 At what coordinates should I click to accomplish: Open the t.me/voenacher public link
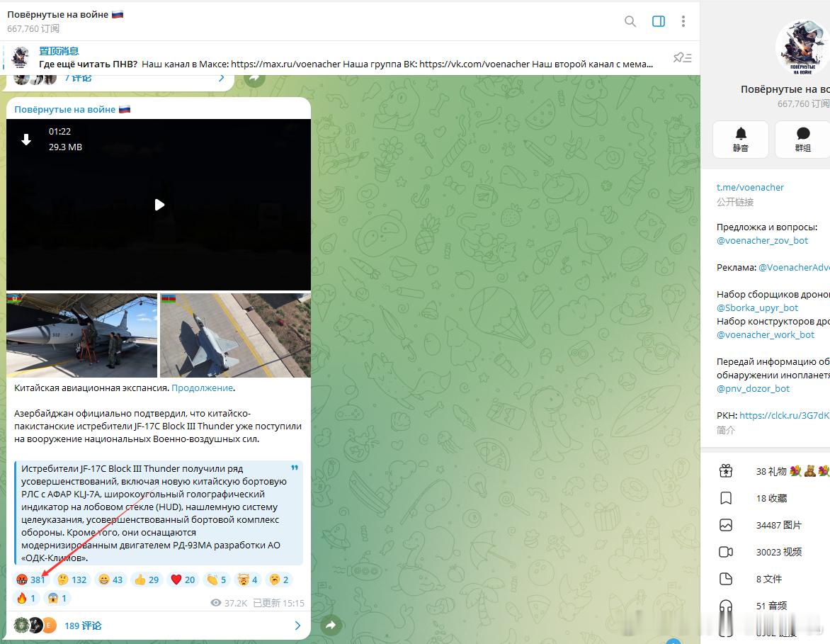pyautogui.click(x=750, y=187)
